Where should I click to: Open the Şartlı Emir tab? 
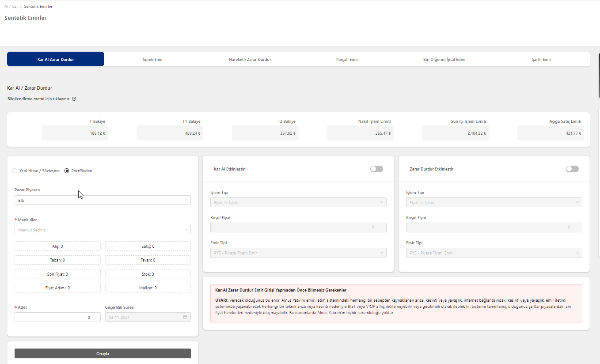[x=541, y=60]
